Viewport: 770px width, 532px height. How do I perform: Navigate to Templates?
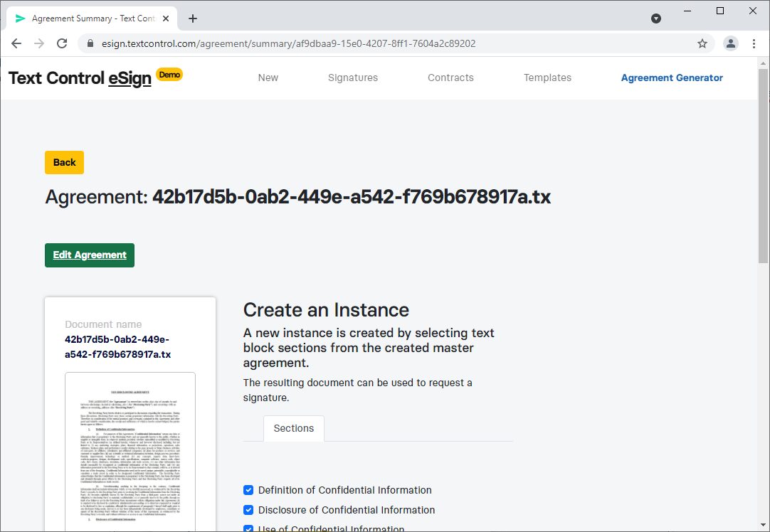pos(547,78)
